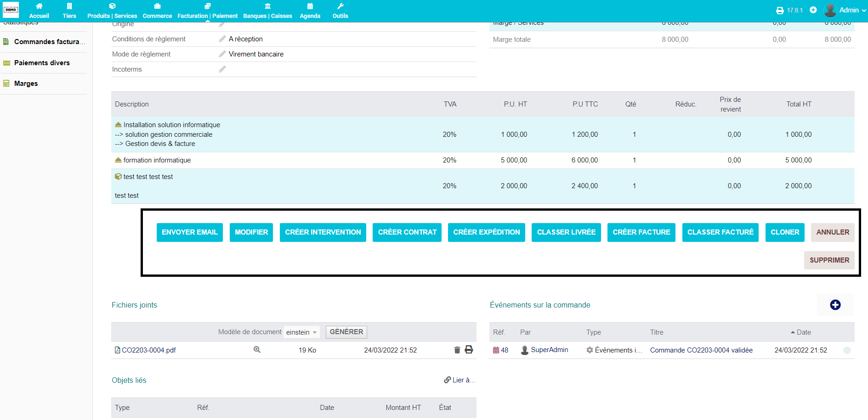Screen dimensions: 868x420
Task: Print CO2203-0004.pdf using the printer icon
Action: 469,350
